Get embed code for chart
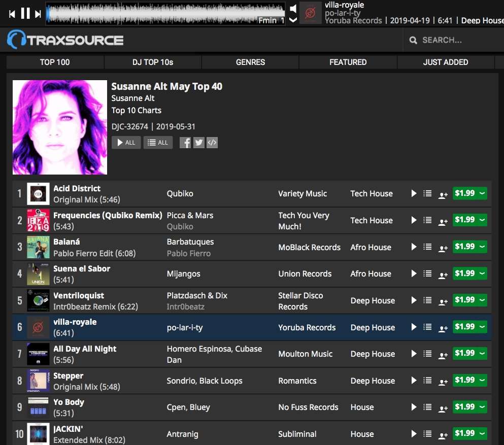Screen dimensions: 504x445 pyautogui.click(x=212, y=143)
